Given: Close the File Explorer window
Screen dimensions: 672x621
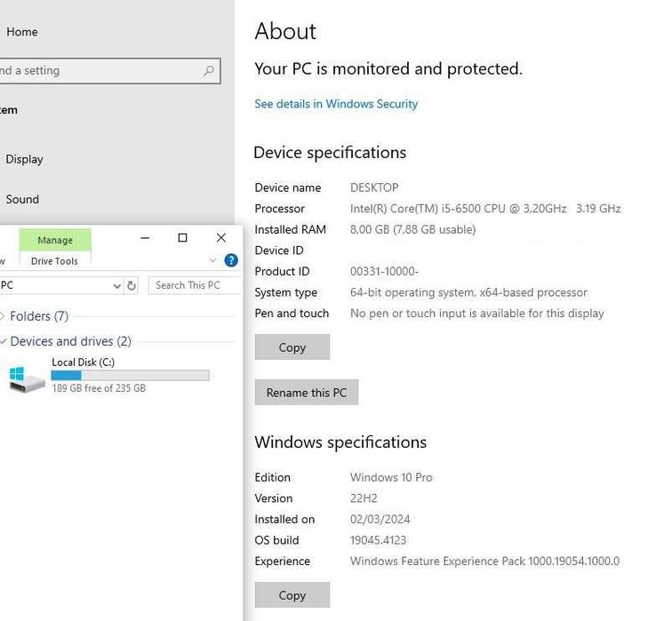Looking at the screenshot, I should (221, 237).
